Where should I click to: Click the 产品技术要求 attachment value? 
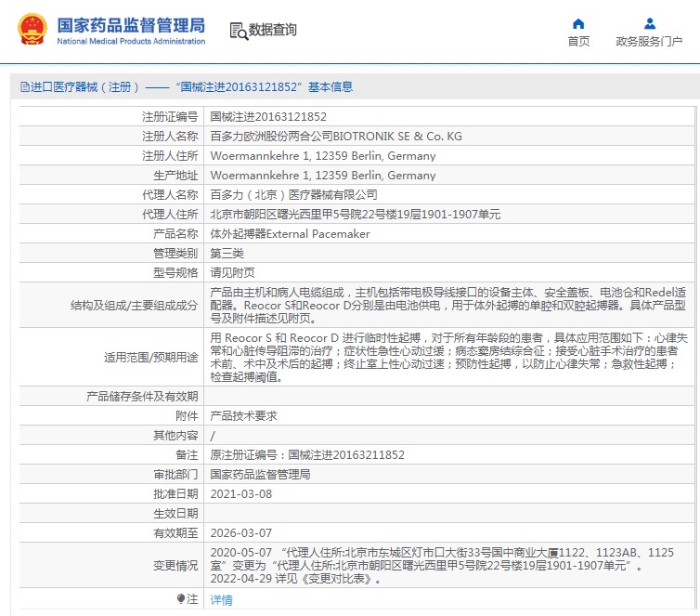[x=243, y=416]
